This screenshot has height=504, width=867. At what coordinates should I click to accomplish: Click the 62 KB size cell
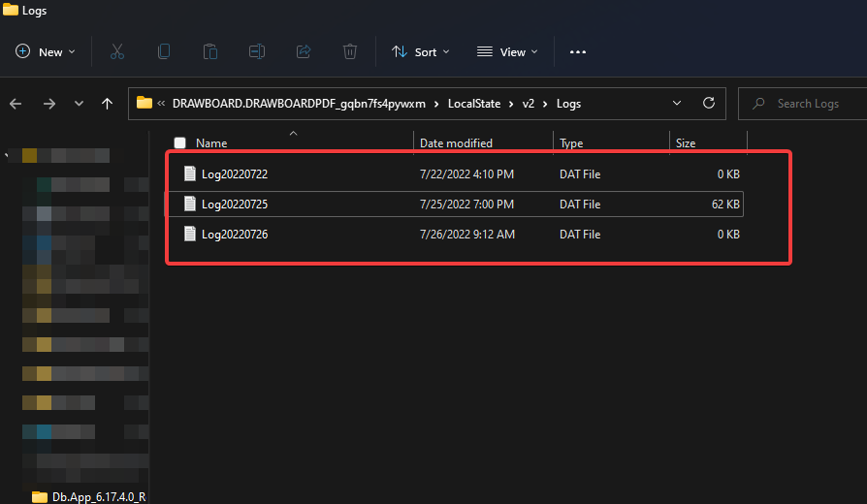coord(725,204)
